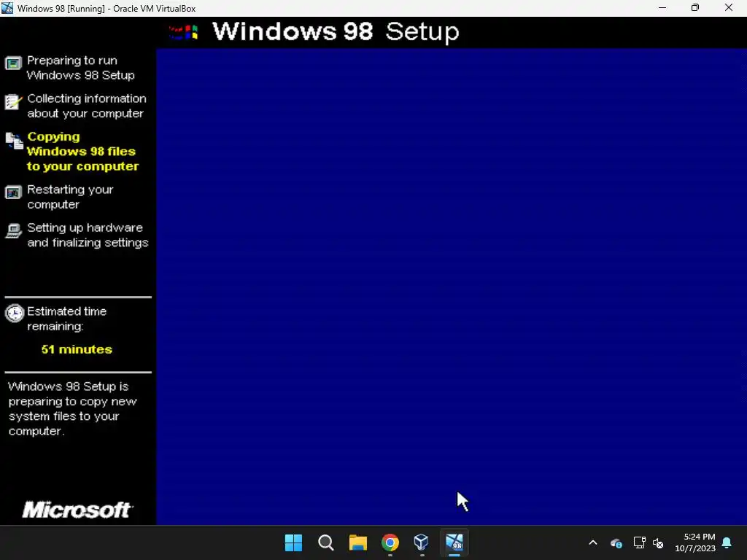Open Google Chrome from the taskbar
Screen dimensions: 747x560
point(390,542)
